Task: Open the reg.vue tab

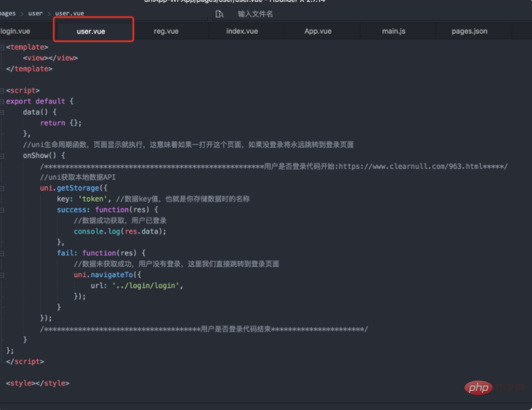Action: (166, 31)
